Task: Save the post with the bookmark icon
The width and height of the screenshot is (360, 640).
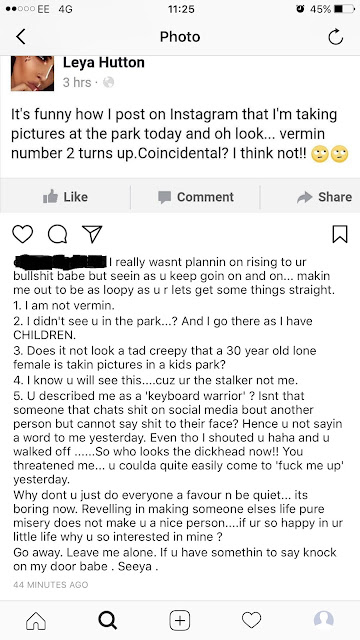Action: [340, 234]
